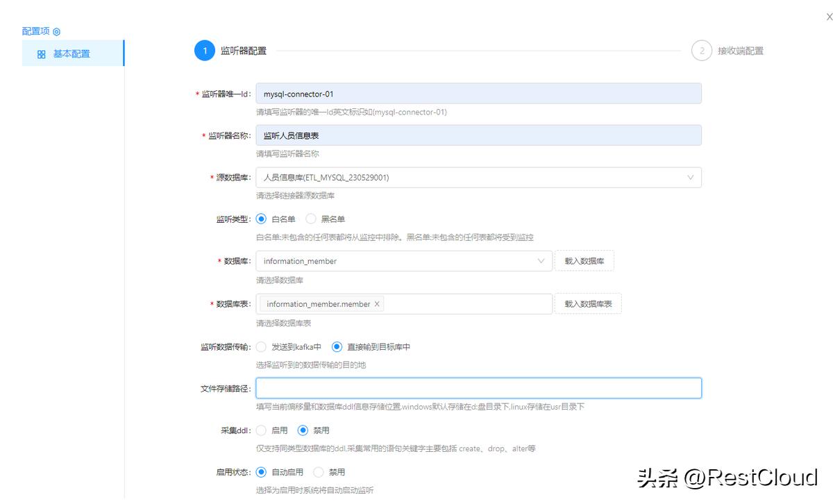833x504 pixels.
Task: Click the gear icon next to 配置项
Action: click(x=57, y=31)
